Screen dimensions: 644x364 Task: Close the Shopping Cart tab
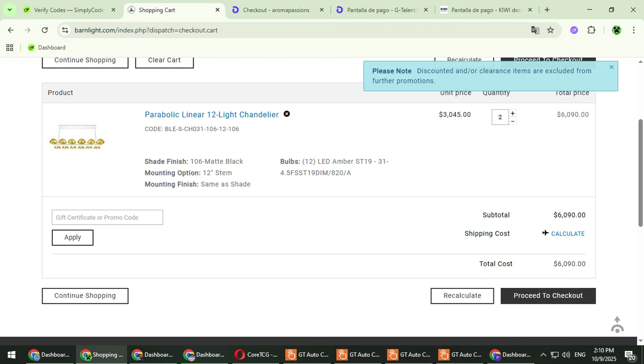pyautogui.click(x=217, y=10)
